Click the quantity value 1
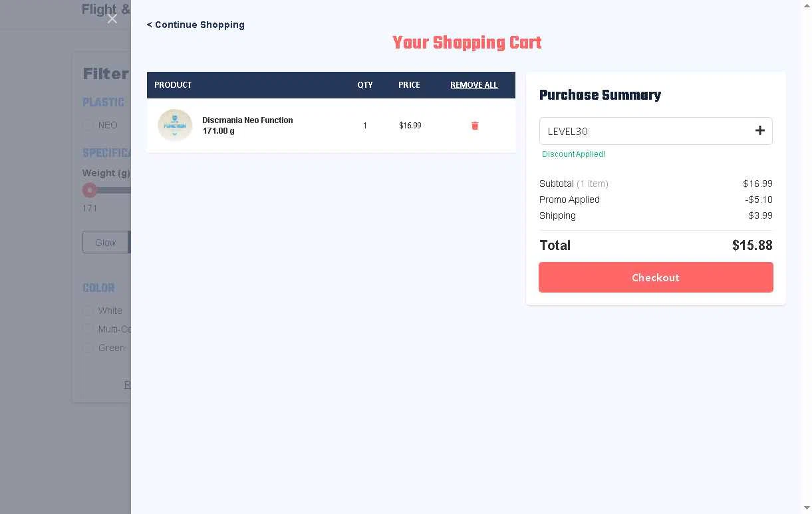 (x=364, y=126)
